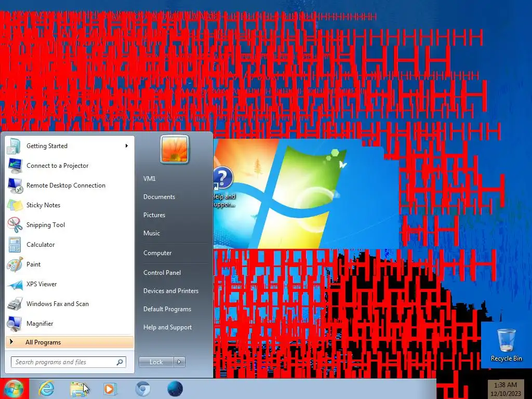Image resolution: width=532 pixels, height=399 pixels.
Task: Click the Connect to a Projector icon
Action: point(15,166)
